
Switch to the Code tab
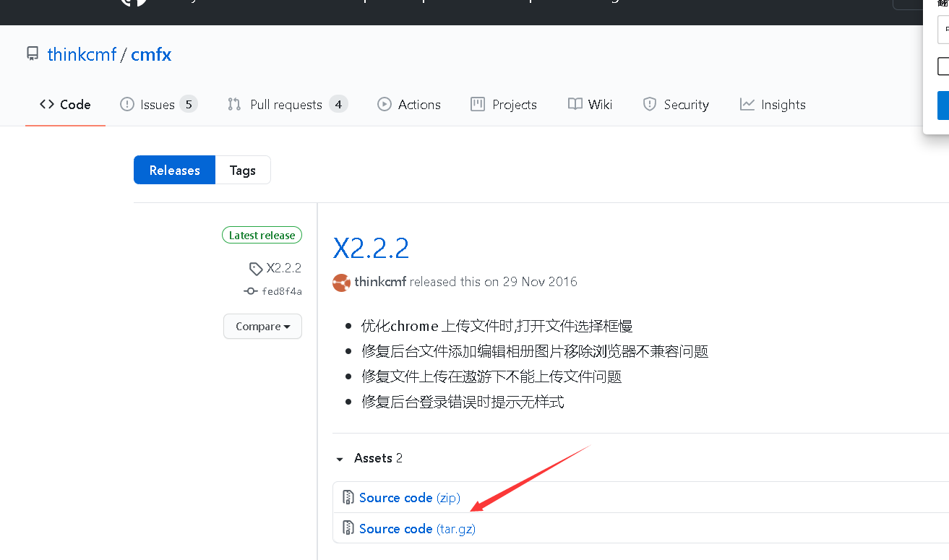(x=65, y=105)
